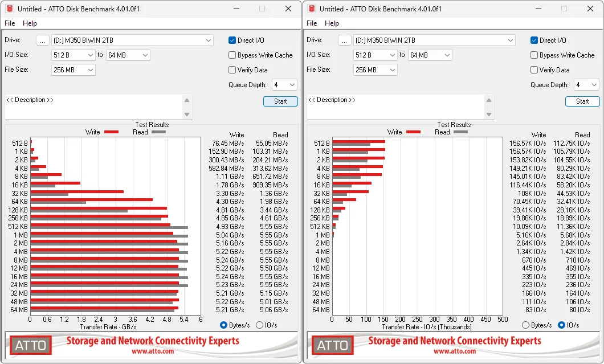Click Start button in left window

point(280,101)
